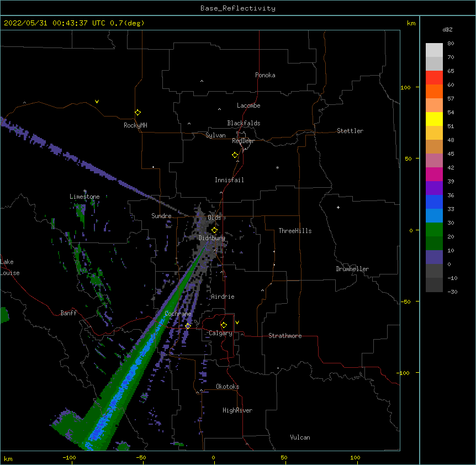This screenshot has width=476, height=465.
Task: Select the slate purple 10-0 dBZ legend swatch
Action: pos(434,257)
